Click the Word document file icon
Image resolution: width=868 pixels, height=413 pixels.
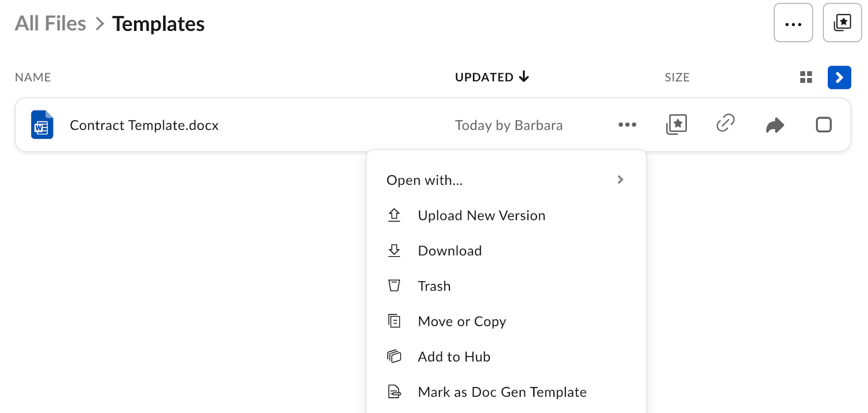pyautogui.click(x=42, y=125)
